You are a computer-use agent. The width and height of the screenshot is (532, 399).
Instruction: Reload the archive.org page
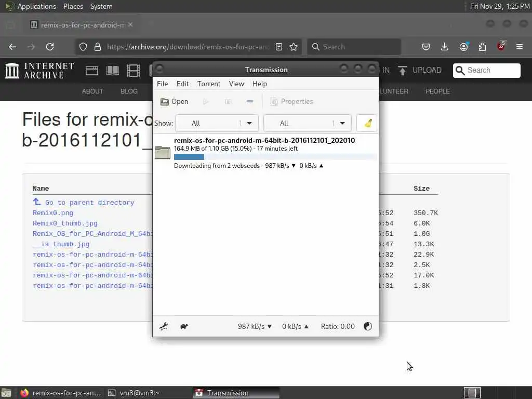[x=50, y=47]
